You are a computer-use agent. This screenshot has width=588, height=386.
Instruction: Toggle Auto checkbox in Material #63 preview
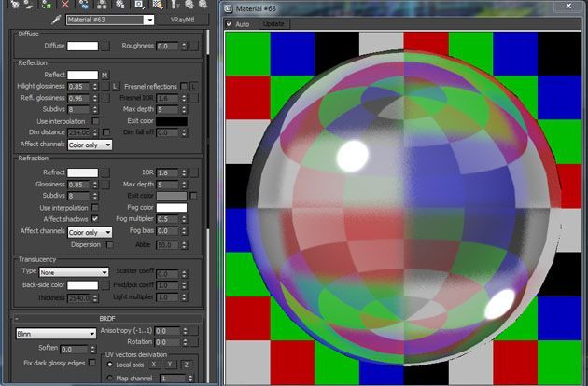click(229, 23)
